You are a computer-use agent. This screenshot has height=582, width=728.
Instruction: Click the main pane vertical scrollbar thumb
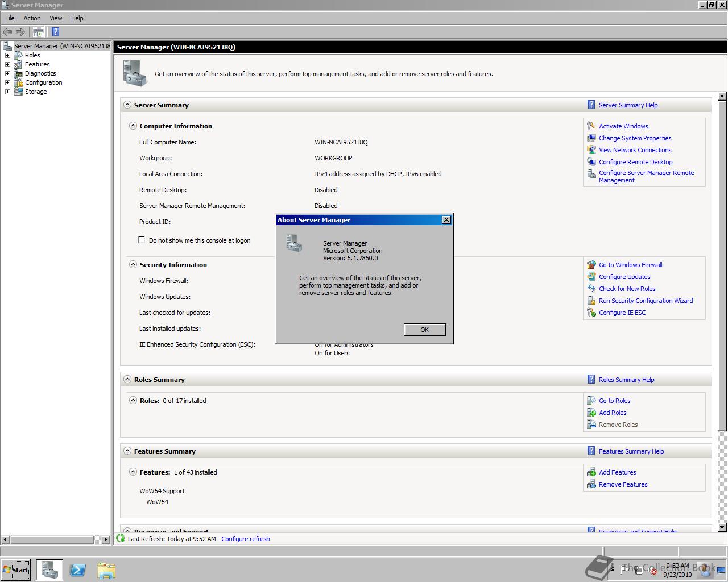click(722, 265)
